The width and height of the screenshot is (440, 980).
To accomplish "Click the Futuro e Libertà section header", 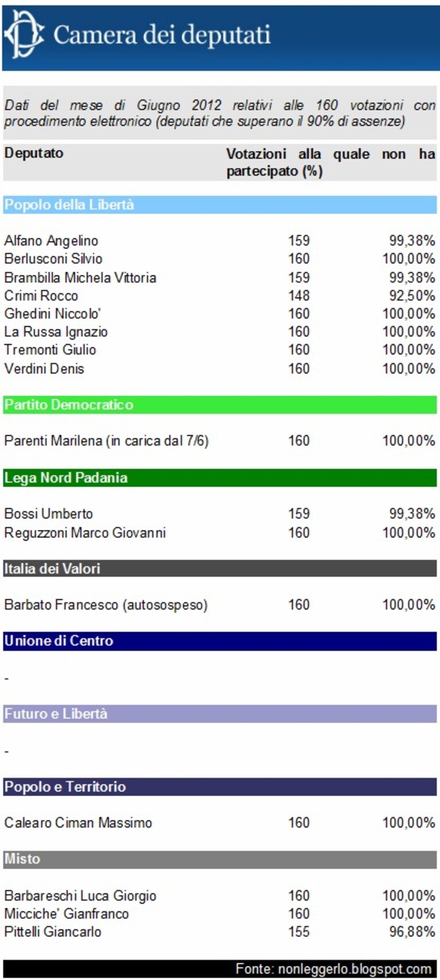I will (220, 714).
